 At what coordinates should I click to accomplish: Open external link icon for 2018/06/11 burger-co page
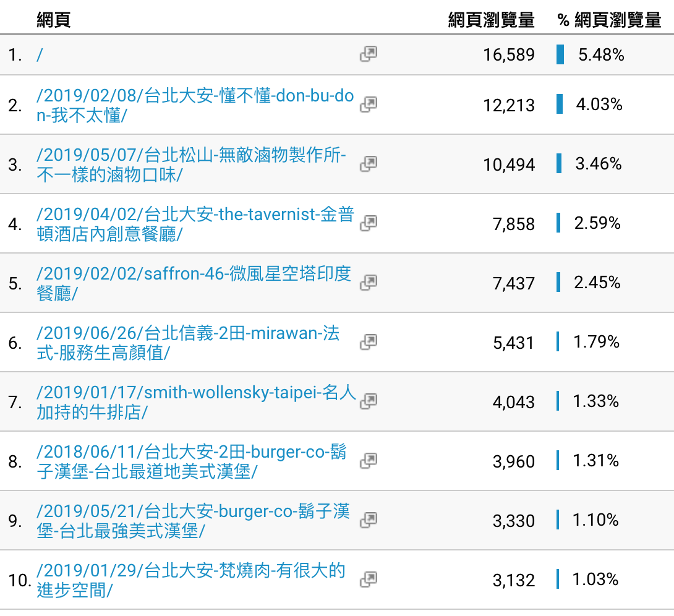point(369,461)
